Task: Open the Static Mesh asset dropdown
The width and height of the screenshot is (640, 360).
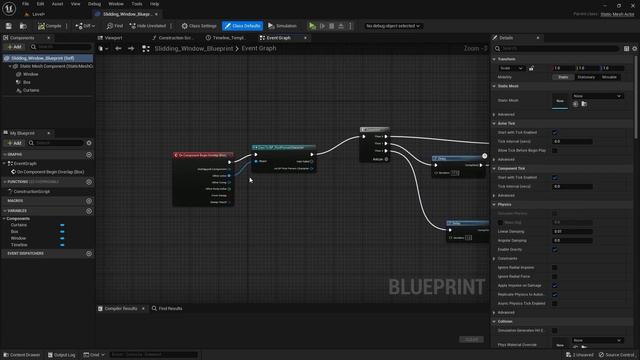Action: [x=597, y=96]
